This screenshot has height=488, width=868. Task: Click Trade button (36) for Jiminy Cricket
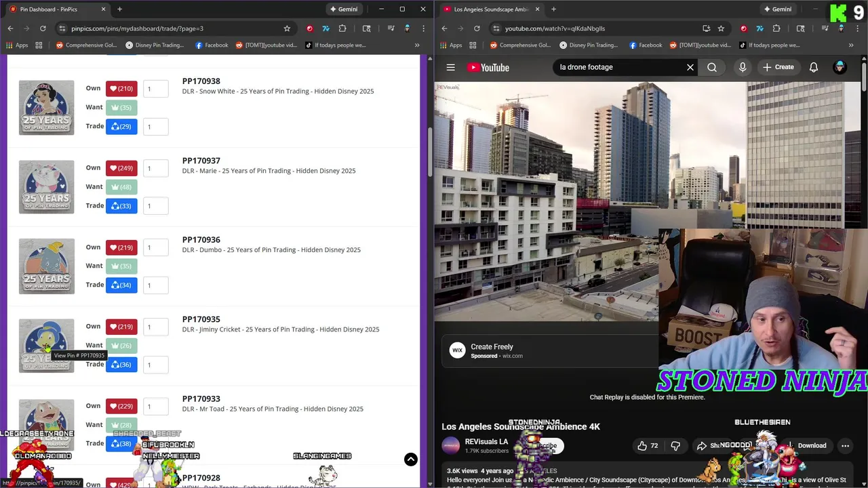point(121,365)
